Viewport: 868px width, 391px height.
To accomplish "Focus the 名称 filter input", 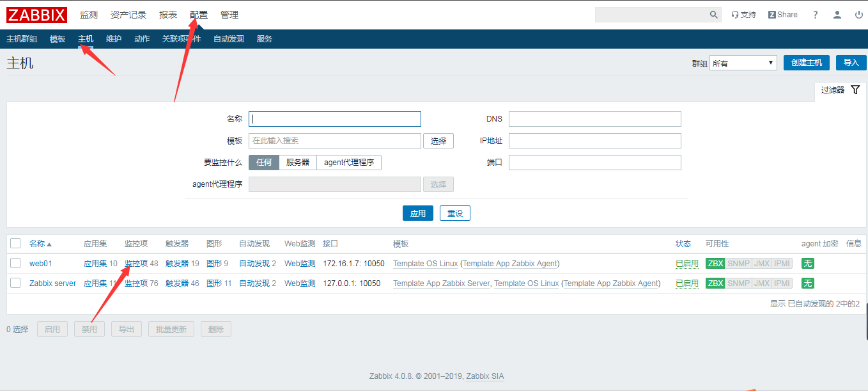I will pyautogui.click(x=335, y=119).
